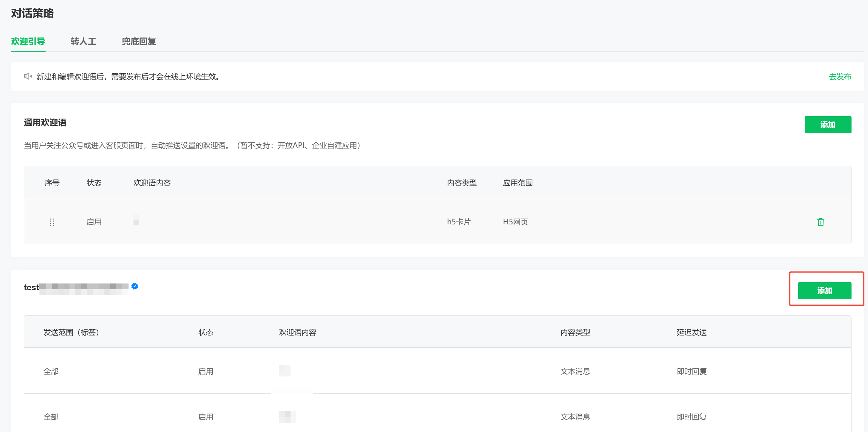This screenshot has height=432, width=868.
Task: Click welcome content thumbnail in h5卡片 row
Action: 136,220
